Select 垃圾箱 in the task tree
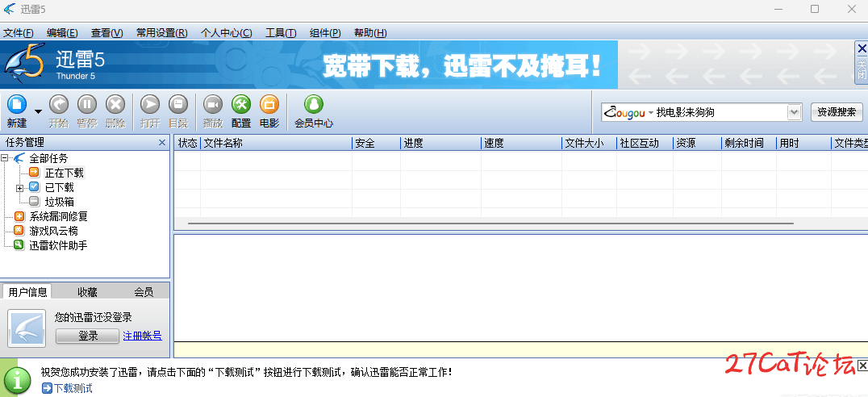The image size is (868, 397). point(59,202)
